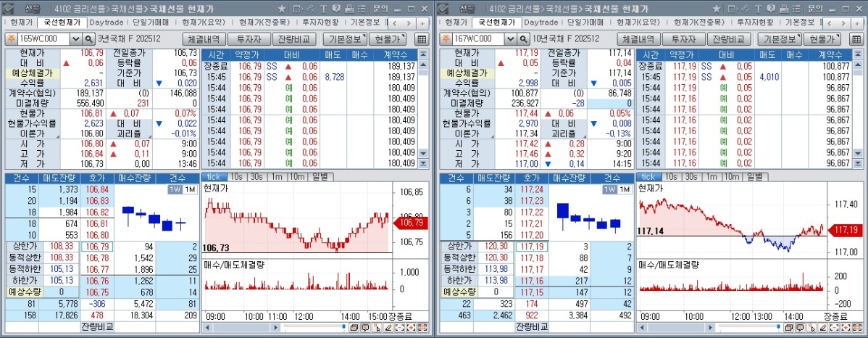Click left chart horizontal scroll right arrow
Screen dimensions: 868x338
pos(275,327)
